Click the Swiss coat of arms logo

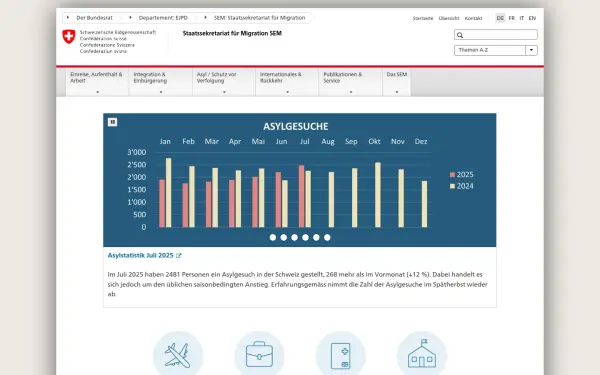click(69, 37)
